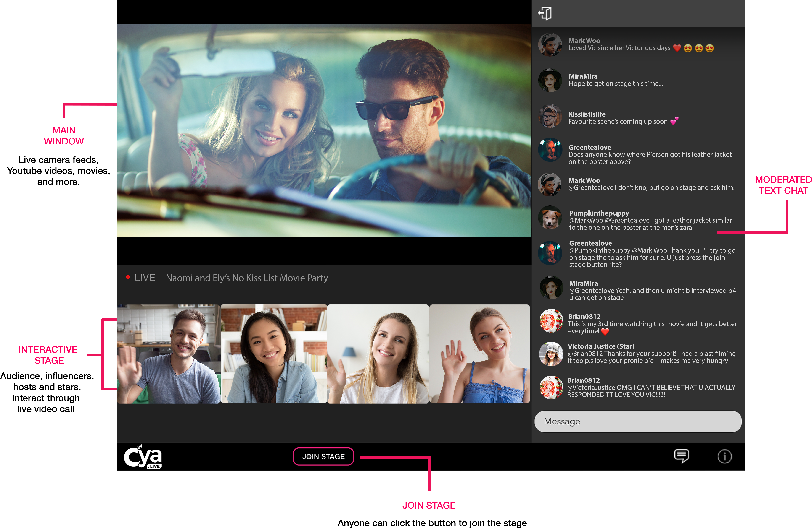Click the Cya Live logo
Screen dimensions: 812x528
143,457
